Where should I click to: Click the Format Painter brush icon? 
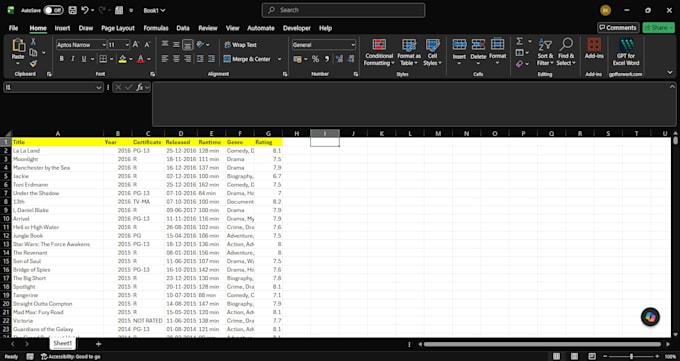[33, 63]
